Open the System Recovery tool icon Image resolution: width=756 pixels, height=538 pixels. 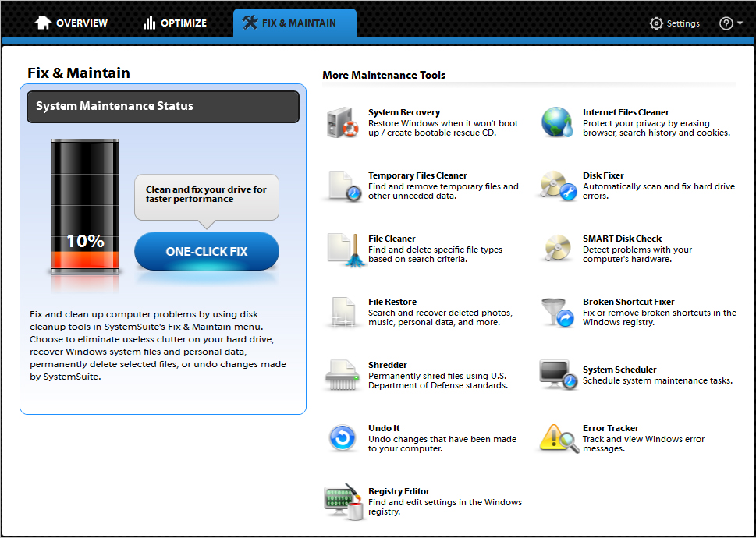[x=343, y=122]
